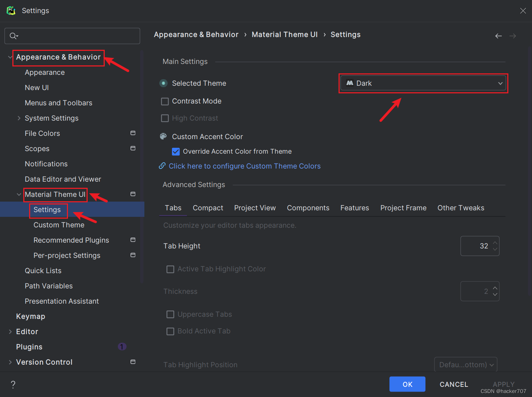Select Notifications in the settings tree

pyautogui.click(x=46, y=164)
